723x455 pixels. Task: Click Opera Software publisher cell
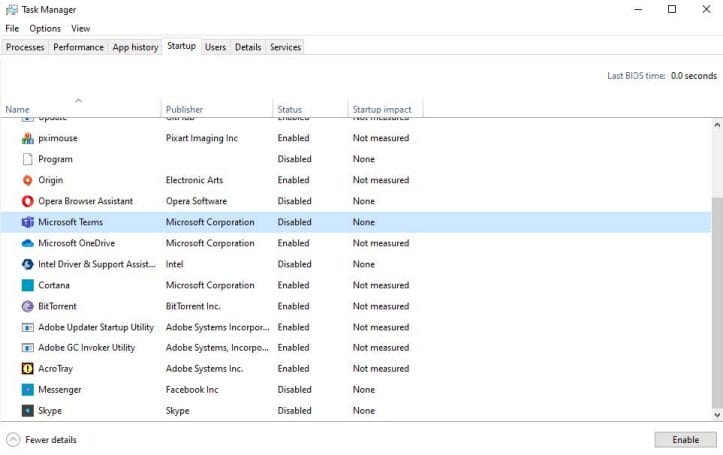[x=196, y=201]
